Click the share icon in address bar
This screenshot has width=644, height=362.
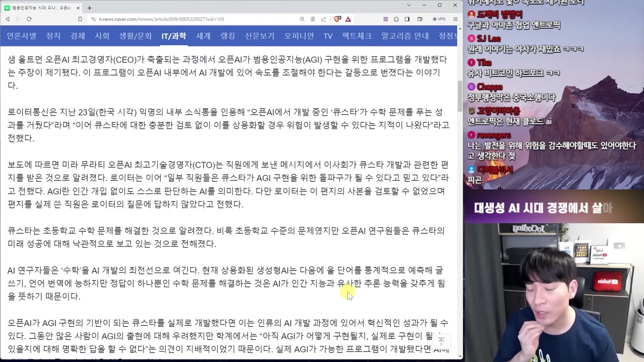click(x=323, y=19)
